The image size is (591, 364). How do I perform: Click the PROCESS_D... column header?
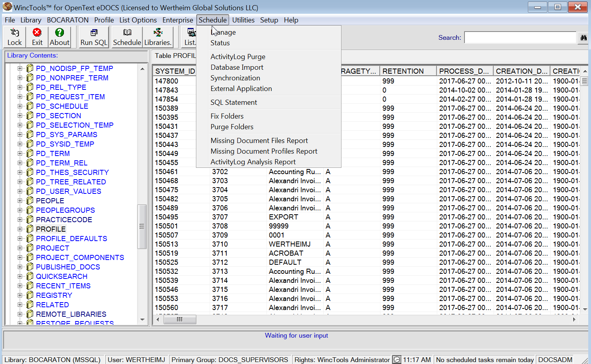pyautogui.click(x=465, y=71)
